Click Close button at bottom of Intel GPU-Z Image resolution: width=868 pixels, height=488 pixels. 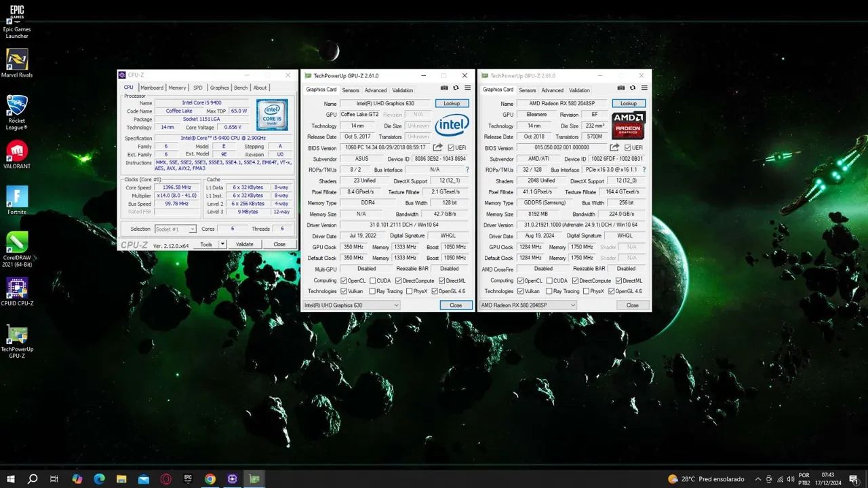[x=456, y=305]
